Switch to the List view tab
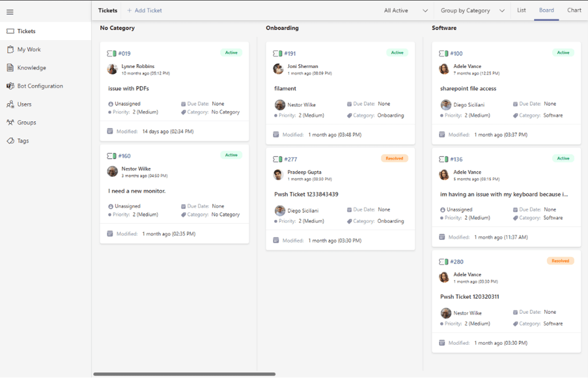 coord(521,10)
